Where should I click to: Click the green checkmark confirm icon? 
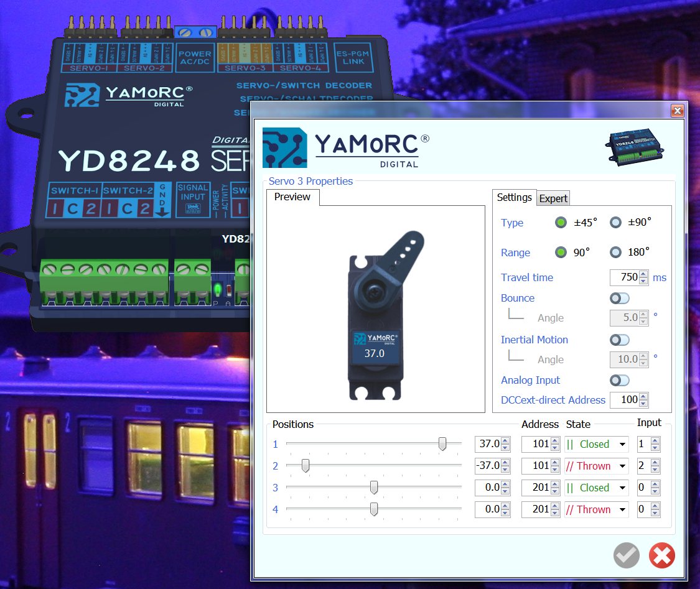tap(627, 555)
